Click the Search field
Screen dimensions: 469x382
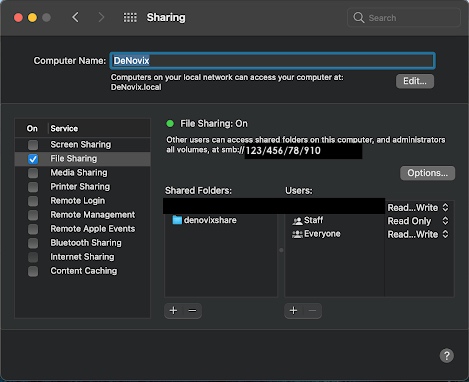(x=404, y=18)
